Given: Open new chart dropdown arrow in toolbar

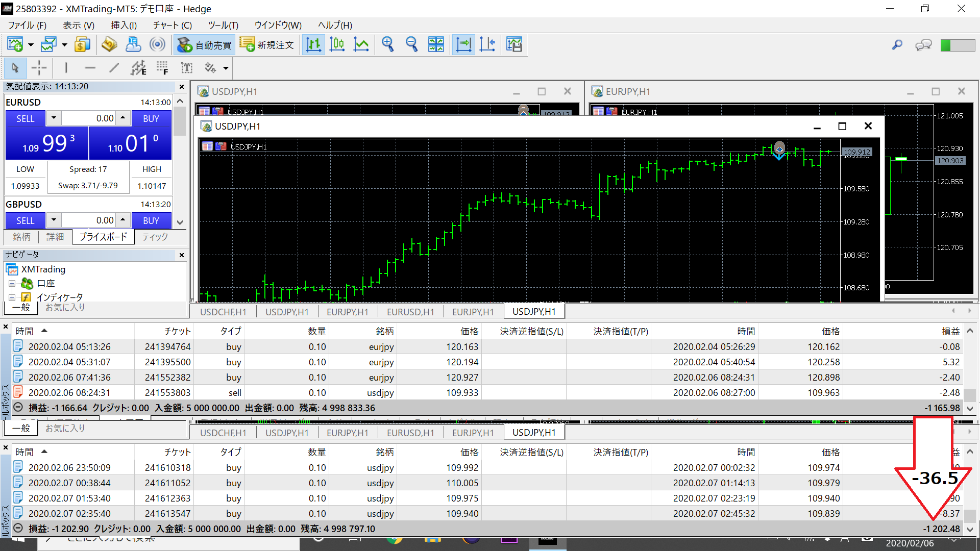Looking at the screenshot, I should (x=31, y=45).
